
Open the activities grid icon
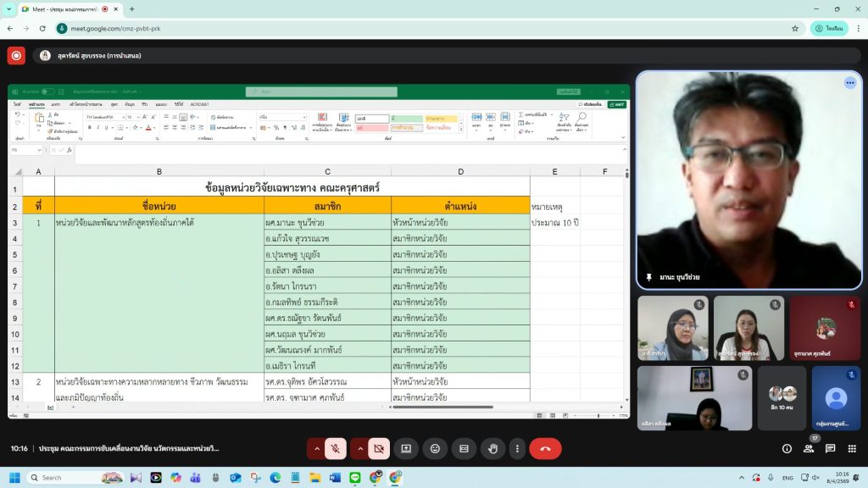(x=851, y=449)
